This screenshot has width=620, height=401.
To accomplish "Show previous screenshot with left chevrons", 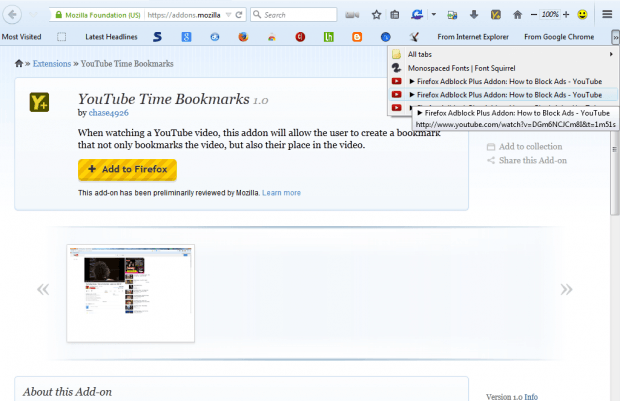I will point(43,289).
